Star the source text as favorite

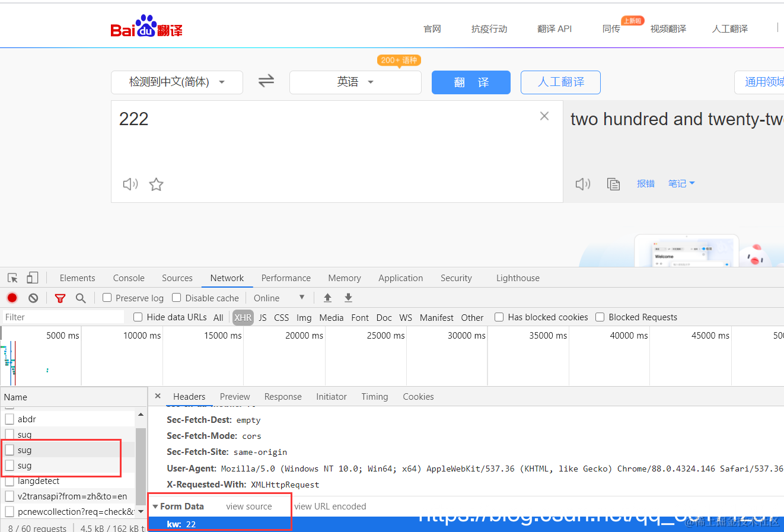point(157,184)
